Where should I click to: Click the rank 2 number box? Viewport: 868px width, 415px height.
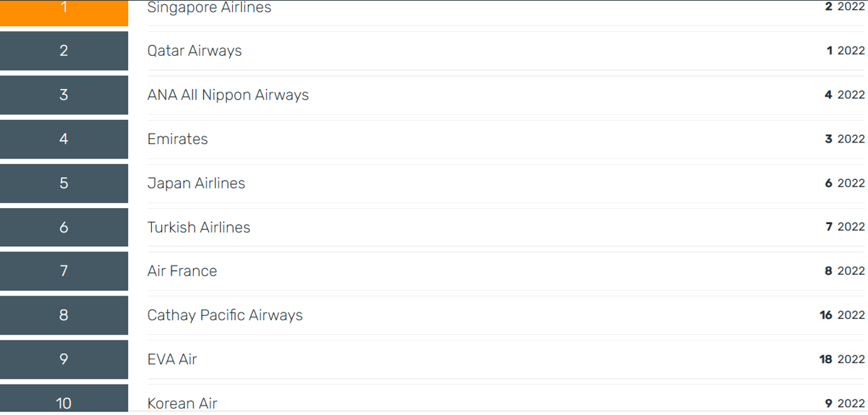64,51
